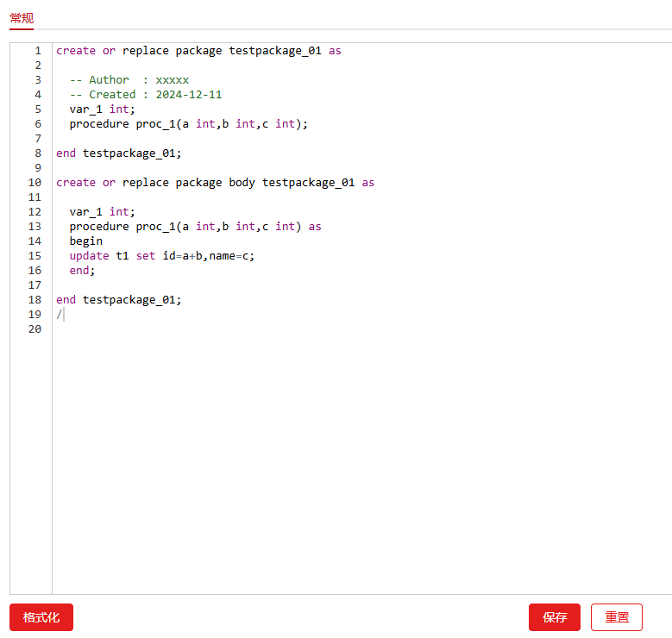The image size is (672, 638).
Task: Click the 'update t1 set' statement
Action: click(162, 256)
